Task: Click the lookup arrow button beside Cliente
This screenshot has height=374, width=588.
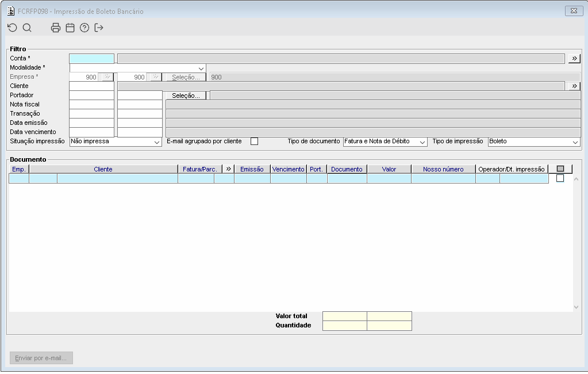Action: 574,86
